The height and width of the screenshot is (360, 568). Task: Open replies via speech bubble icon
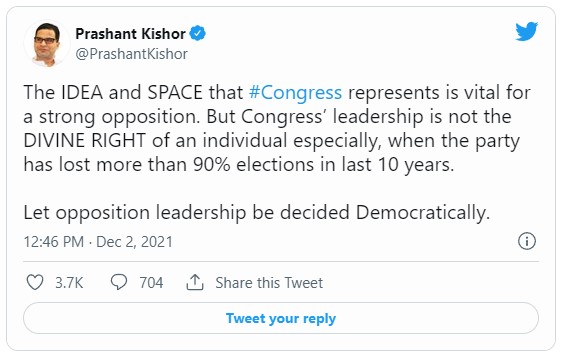(x=119, y=282)
